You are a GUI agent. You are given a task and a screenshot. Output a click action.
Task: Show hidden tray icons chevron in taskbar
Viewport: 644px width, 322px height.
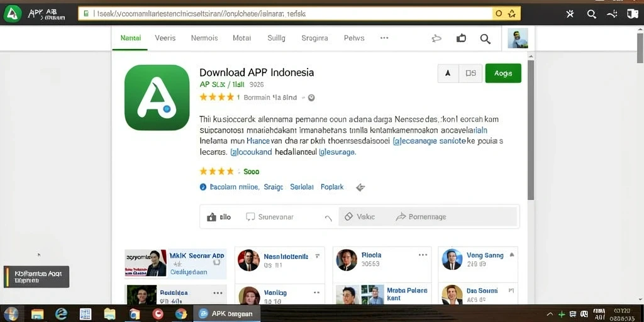point(550,314)
